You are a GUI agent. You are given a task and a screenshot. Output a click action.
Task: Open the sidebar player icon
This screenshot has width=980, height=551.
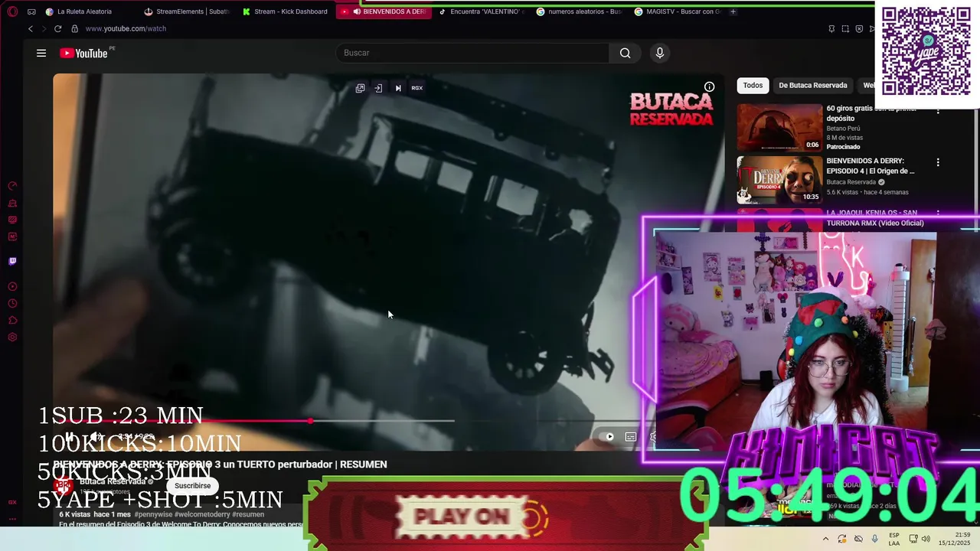12,287
